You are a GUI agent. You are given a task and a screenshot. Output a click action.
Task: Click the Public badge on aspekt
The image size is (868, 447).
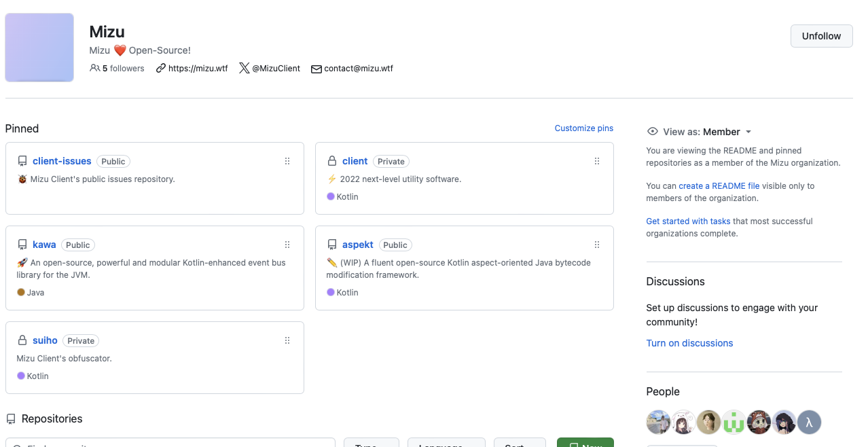395,245
